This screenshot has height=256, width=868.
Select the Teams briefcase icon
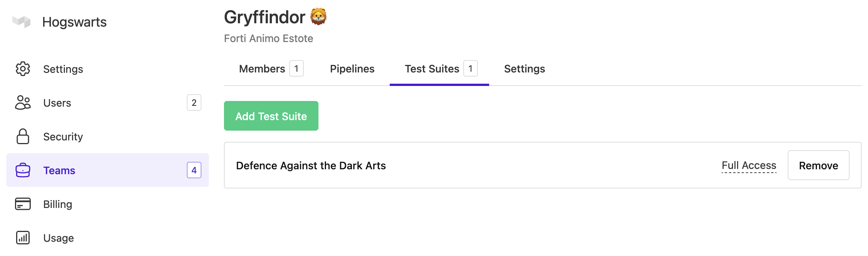pos(23,170)
